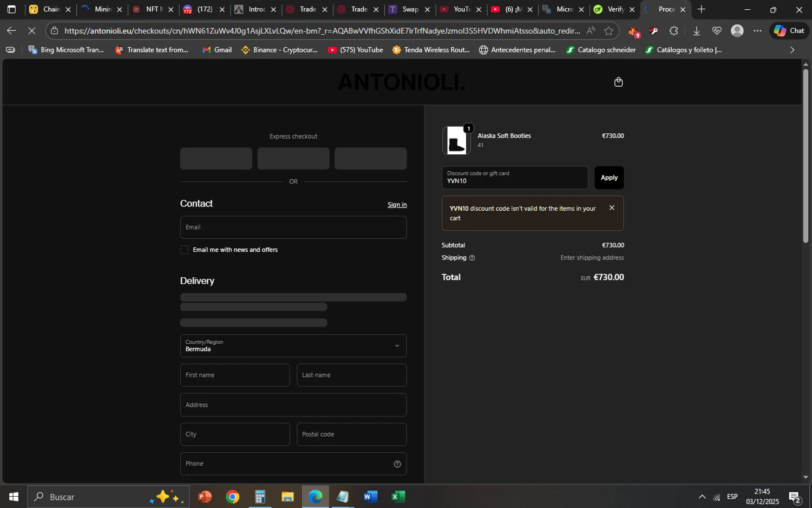Viewport: 812px width, 508px height.
Task: Focus the First name field
Action: (235, 375)
